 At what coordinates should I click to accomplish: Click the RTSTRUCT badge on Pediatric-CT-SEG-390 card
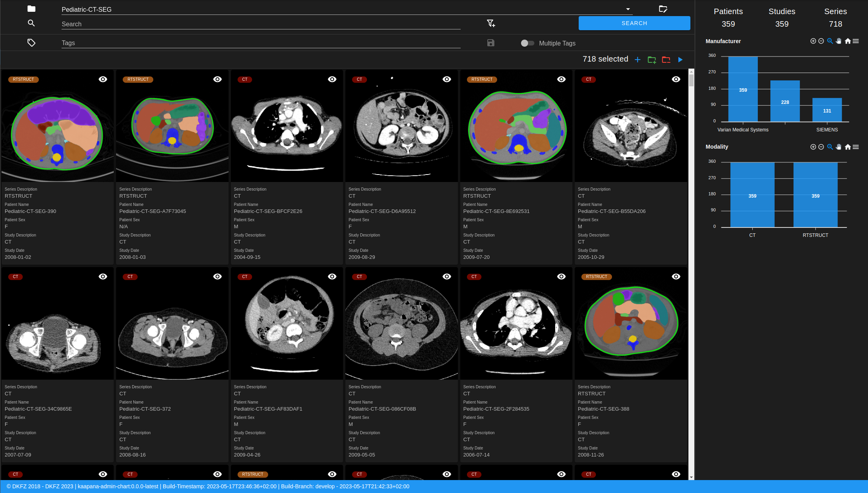click(24, 79)
